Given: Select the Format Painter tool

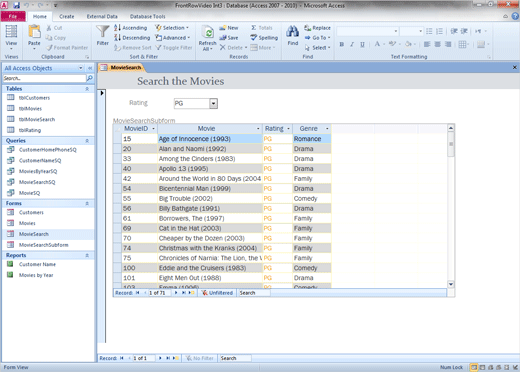Looking at the screenshot, I should click(x=67, y=48).
